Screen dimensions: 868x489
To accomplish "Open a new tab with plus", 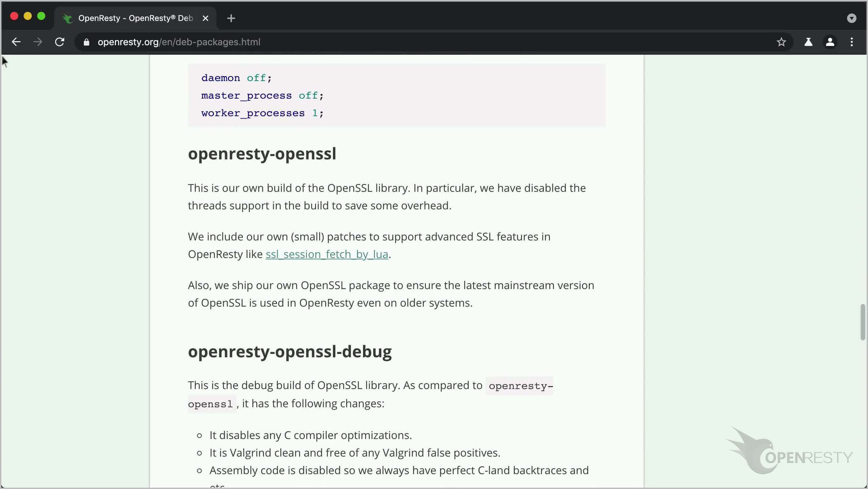I will [231, 18].
